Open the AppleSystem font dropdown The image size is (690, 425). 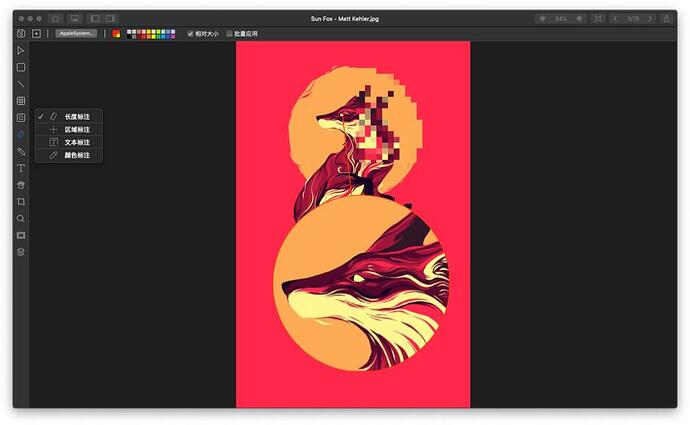[76, 33]
